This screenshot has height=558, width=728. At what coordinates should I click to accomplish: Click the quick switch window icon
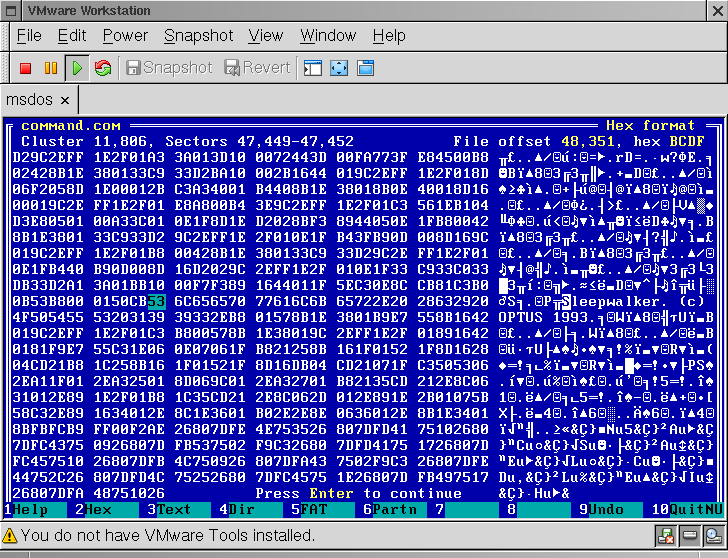click(x=365, y=68)
